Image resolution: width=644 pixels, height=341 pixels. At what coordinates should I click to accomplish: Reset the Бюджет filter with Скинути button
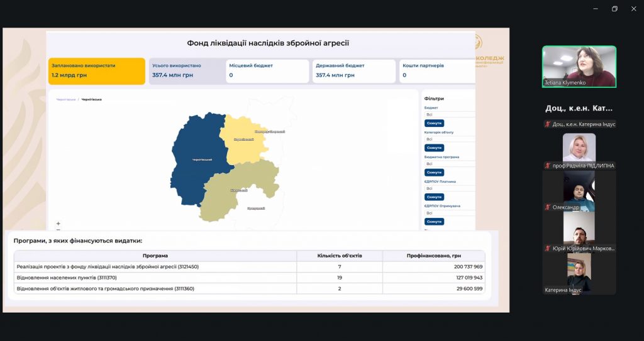[x=434, y=123]
